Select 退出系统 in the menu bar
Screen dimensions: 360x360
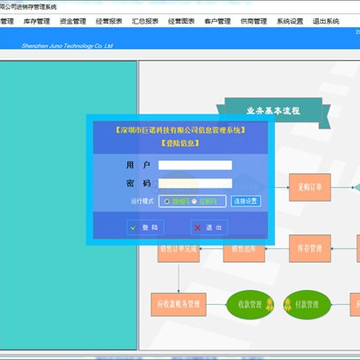click(x=326, y=21)
